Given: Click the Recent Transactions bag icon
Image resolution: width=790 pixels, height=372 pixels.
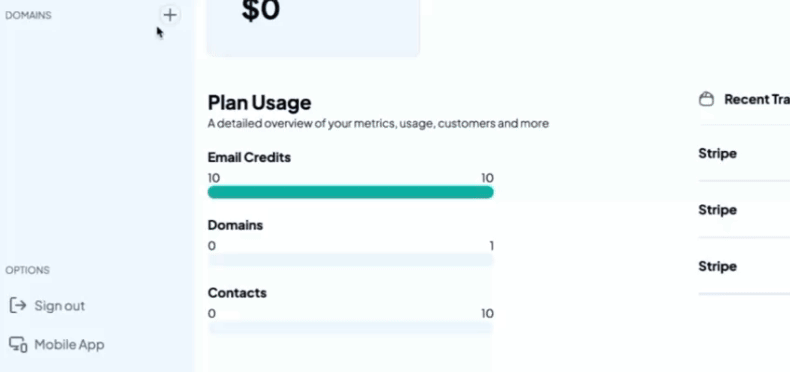Looking at the screenshot, I should pyautogui.click(x=706, y=99).
